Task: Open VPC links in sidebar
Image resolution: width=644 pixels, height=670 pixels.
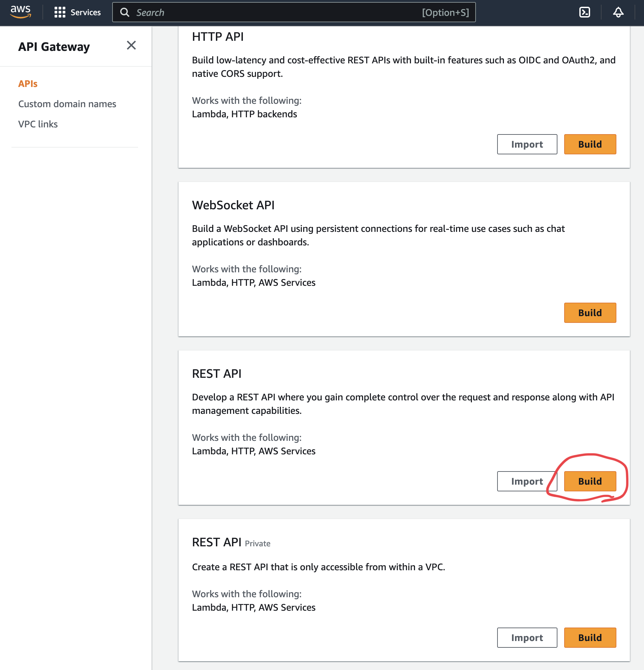Action: 38,124
